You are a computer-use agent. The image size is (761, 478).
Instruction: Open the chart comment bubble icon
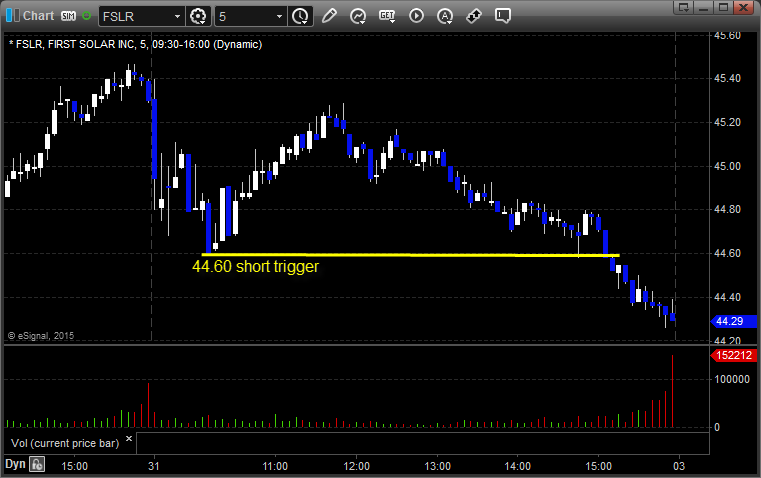502,16
